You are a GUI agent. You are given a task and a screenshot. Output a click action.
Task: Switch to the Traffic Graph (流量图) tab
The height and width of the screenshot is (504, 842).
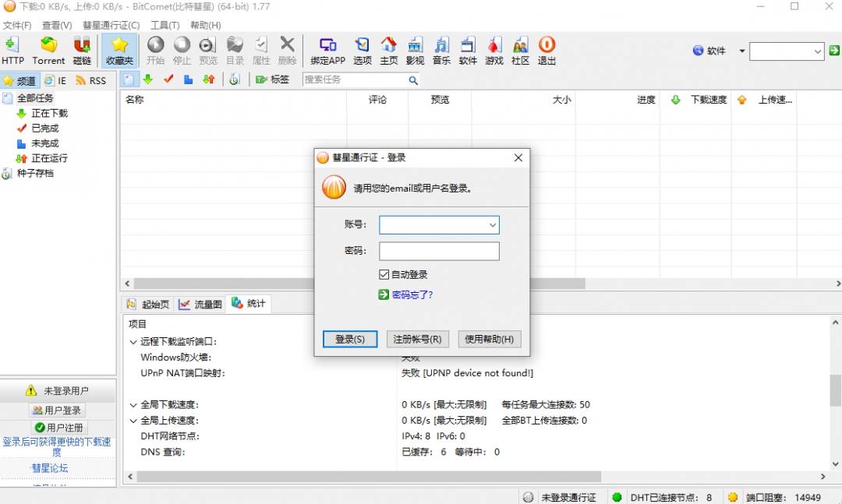click(200, 305)
